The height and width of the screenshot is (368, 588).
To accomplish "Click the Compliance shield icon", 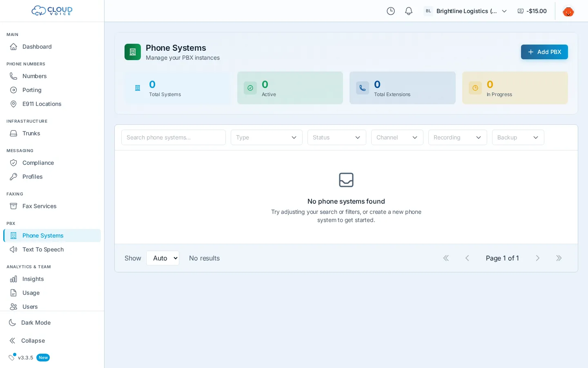I will pos(13,163).
